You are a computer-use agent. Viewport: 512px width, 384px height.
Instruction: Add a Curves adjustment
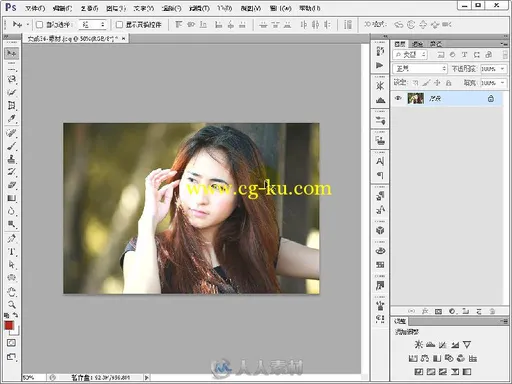442,345
